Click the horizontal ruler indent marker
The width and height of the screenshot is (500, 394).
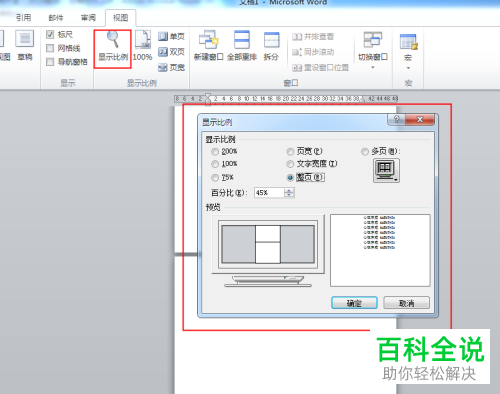point(208,99)
